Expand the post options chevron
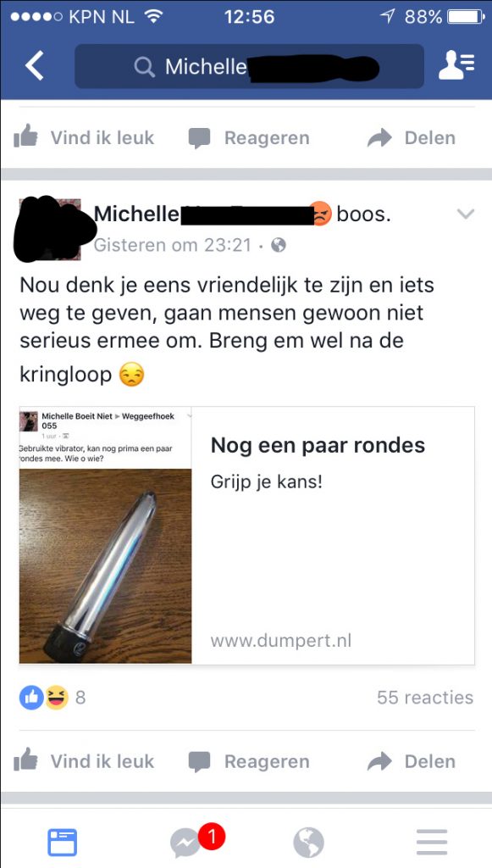 466,214
